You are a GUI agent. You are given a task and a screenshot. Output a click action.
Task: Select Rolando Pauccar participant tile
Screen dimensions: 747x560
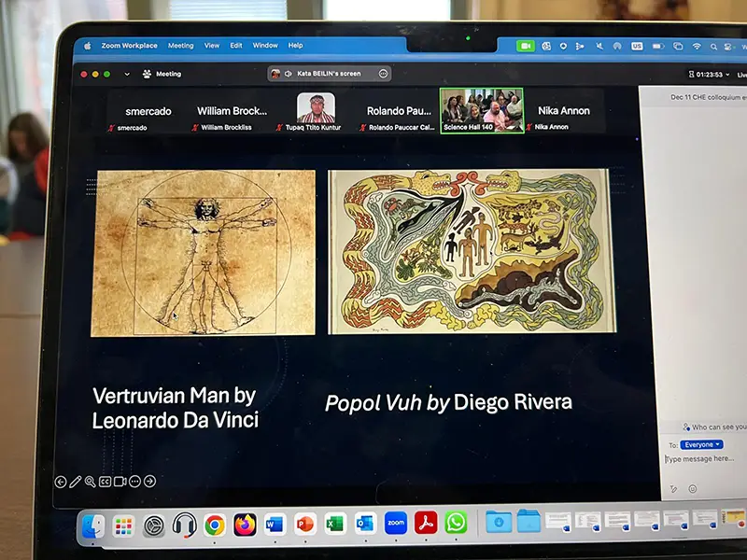pyautogui.click(x=399, y=111)
